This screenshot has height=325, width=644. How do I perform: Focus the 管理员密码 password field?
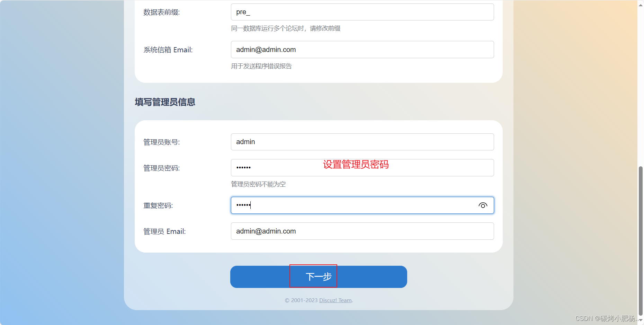(x=362, y=168)
